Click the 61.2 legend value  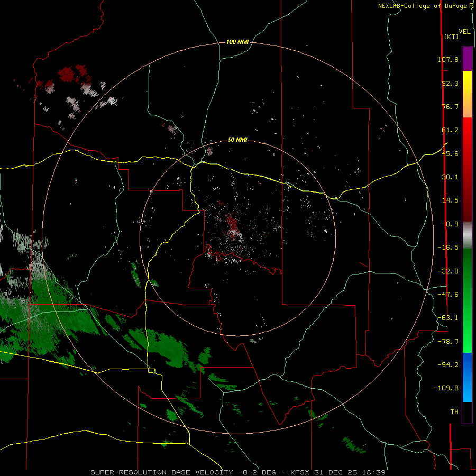[x=450, y=130]
